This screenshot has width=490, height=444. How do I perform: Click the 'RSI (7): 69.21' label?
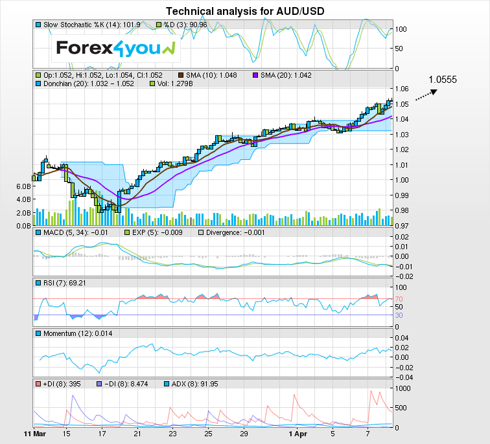tap(65, 283)
